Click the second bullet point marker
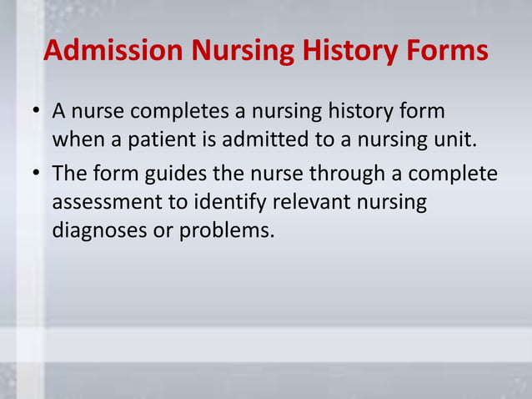 [x=36, y=173]
